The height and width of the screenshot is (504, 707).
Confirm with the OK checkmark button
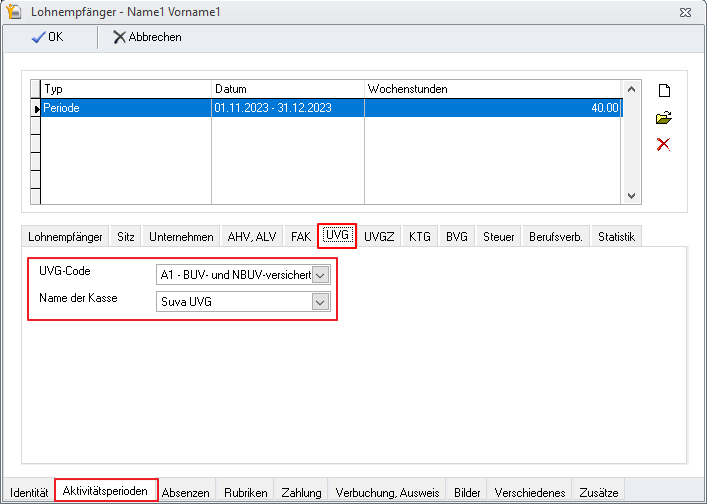(x=49, y=37)
